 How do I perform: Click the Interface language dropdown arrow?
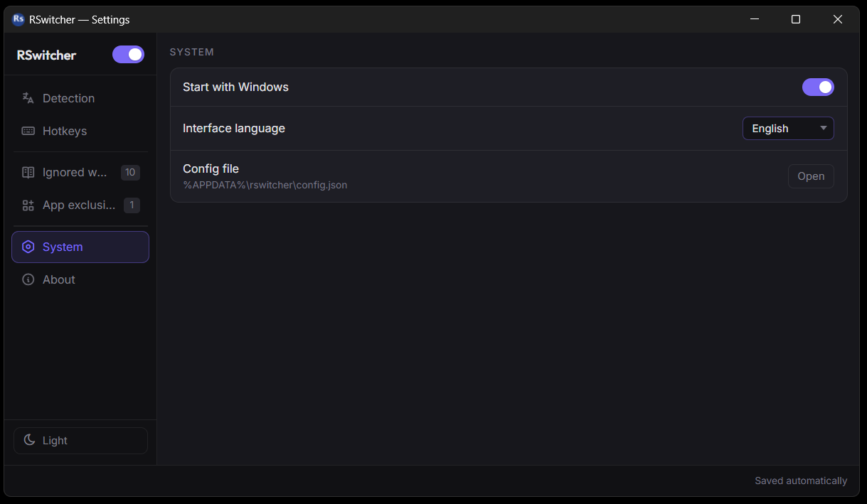[824, 128]
